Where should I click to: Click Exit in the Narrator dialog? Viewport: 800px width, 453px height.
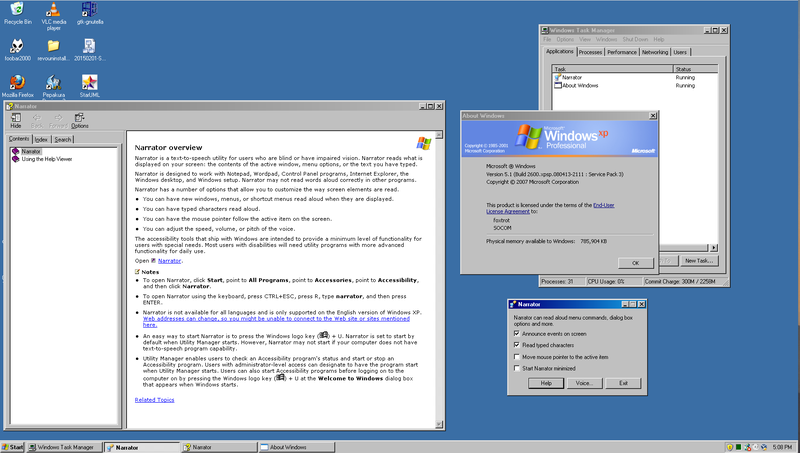(x=623, y=383)
